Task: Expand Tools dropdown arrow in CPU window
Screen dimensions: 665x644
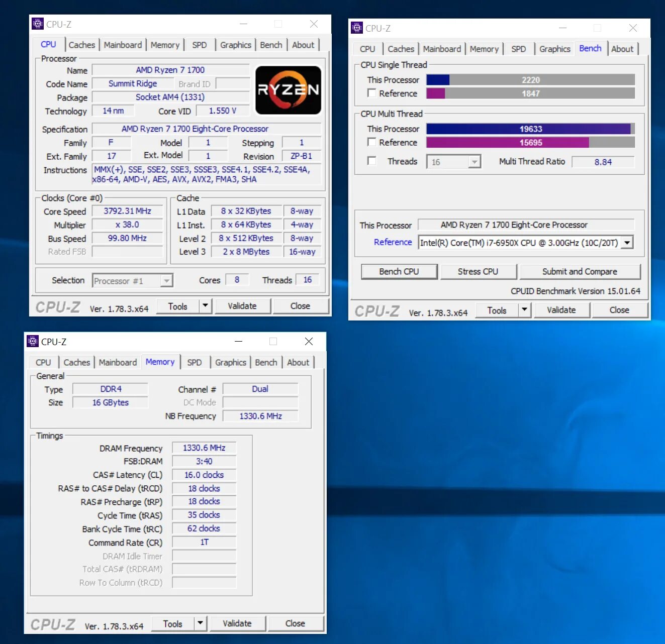Action: [205, 306]
